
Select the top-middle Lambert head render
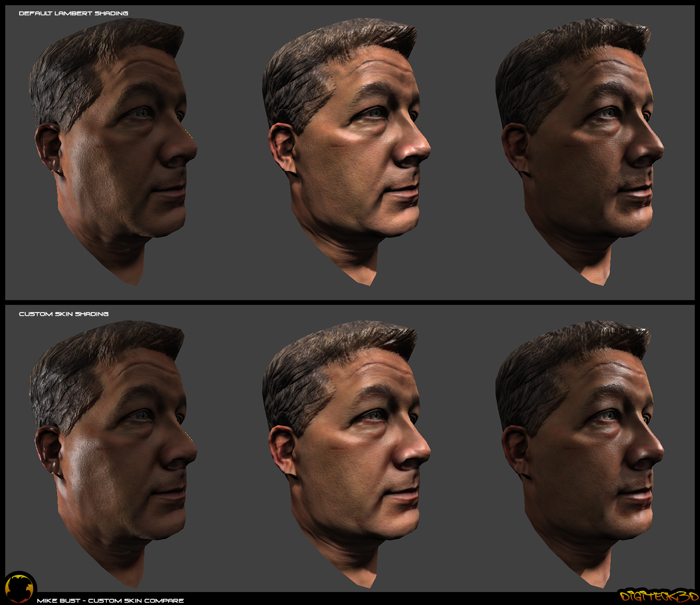click(x=347, y=150)
